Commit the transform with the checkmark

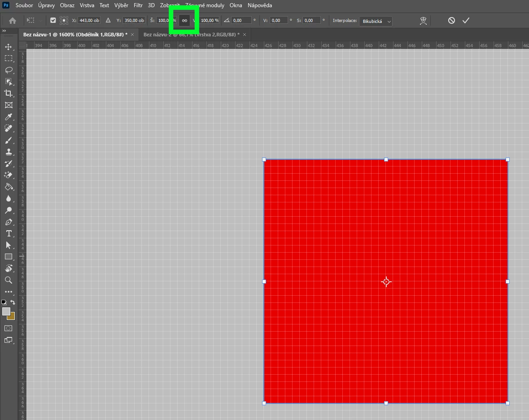tap(466, 21)
